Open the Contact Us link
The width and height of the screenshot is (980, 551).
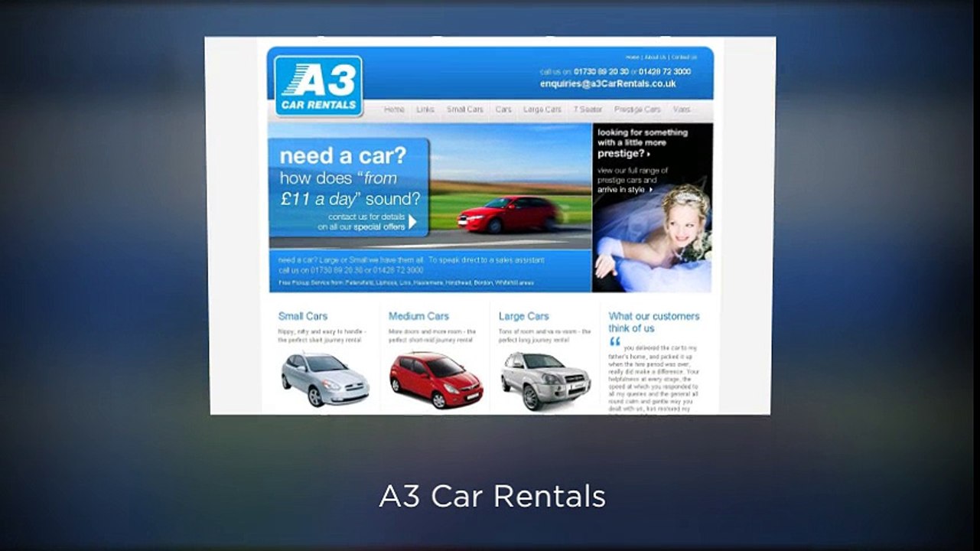tap(684, 57)
